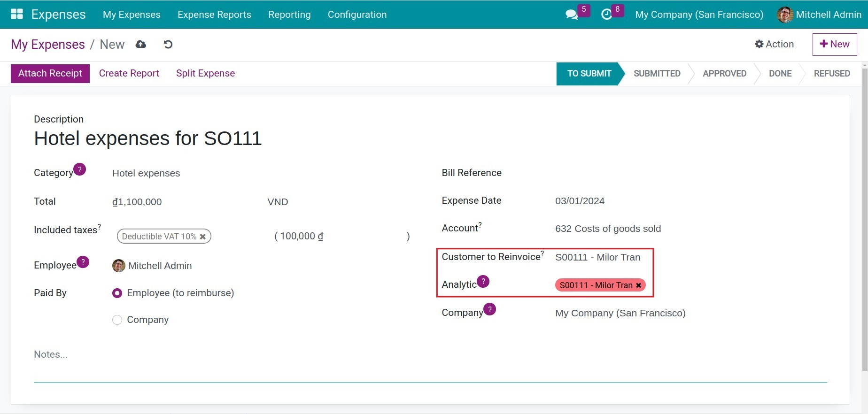The height and width of the screenshot is (414, 868).
Task: Open the Configuration menu
Action: [x=357, y=15]
